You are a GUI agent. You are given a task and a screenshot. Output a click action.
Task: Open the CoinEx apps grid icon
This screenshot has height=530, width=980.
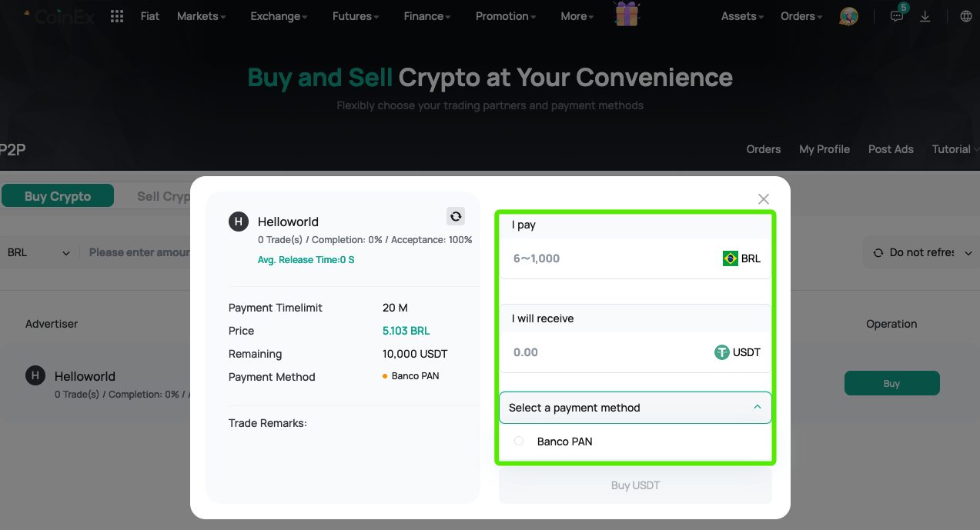116,15
